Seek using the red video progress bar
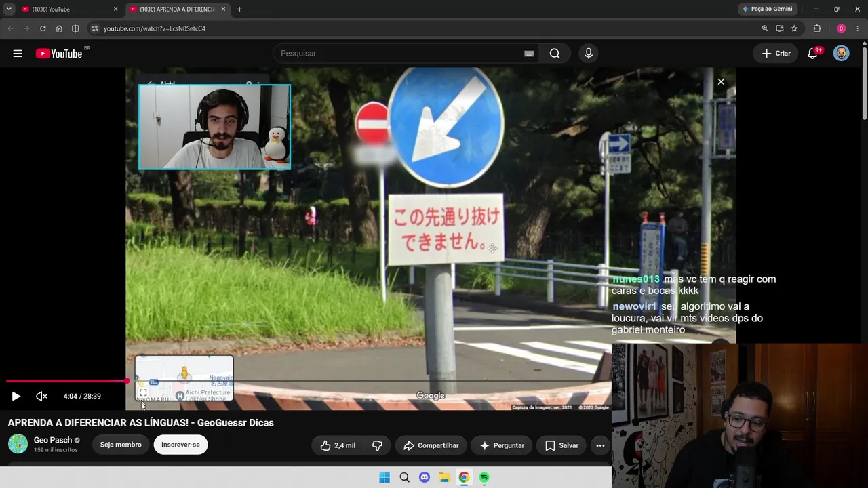 (66, 381)
